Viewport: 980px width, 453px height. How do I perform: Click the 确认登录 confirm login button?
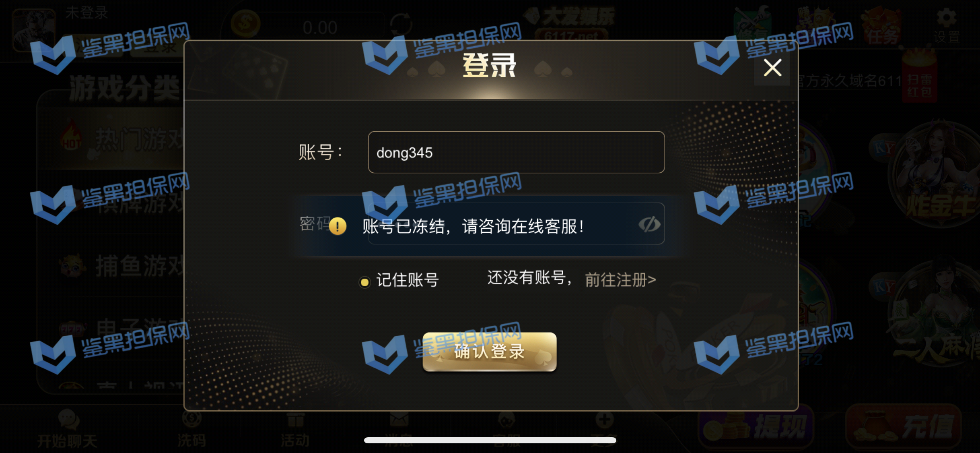coord(490,352)
